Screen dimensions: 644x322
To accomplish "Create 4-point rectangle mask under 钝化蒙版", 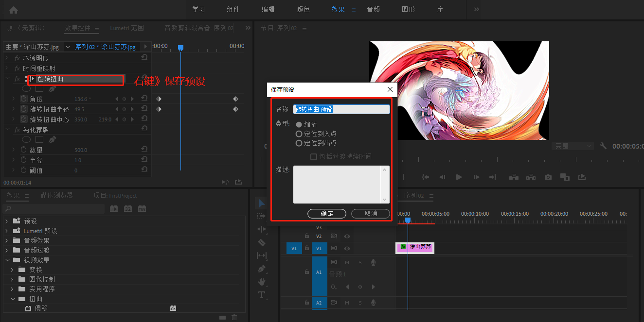I will tap(39, 140).
